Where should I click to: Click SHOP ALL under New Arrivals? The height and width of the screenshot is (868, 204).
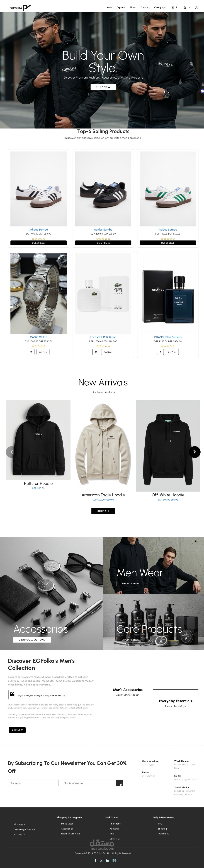pyautogui.click(x=103, y=511)
